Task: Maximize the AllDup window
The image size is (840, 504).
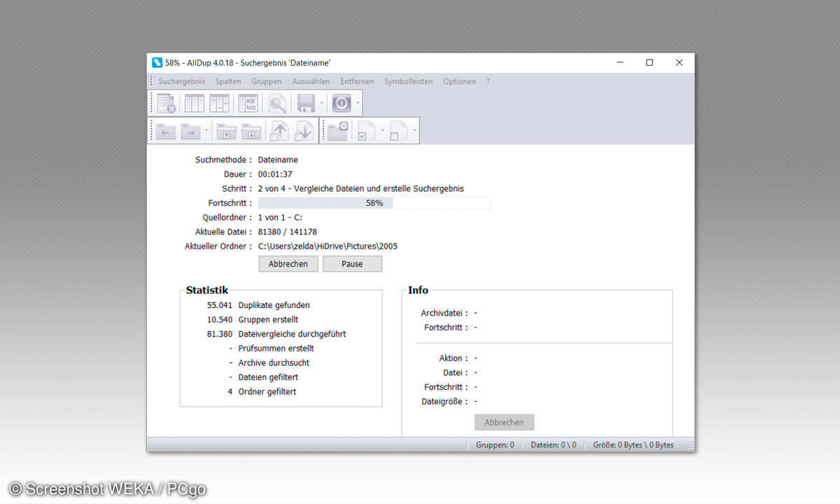Action: click(x=650, y=62)
